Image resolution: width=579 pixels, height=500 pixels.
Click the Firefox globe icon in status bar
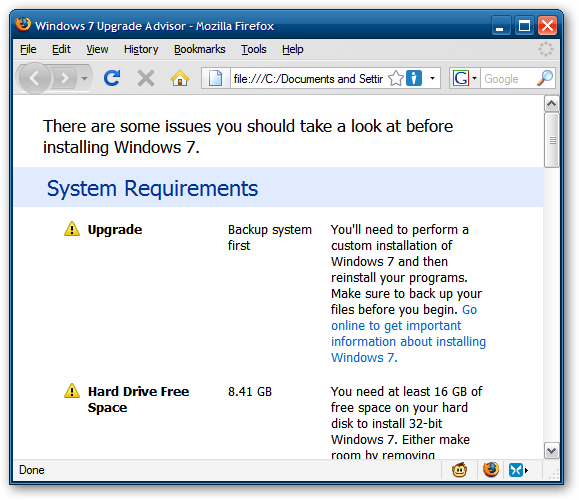(491, 470)
